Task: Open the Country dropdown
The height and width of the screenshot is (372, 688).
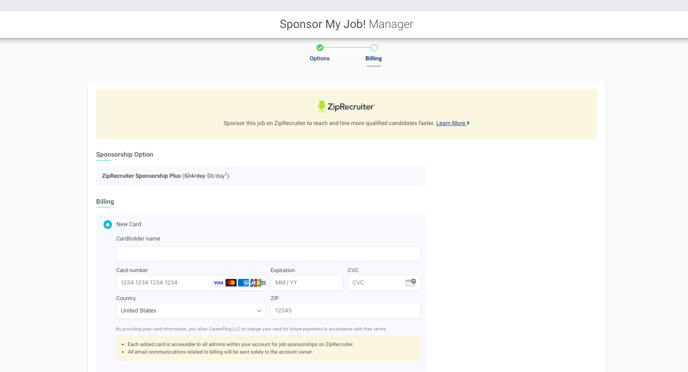Action: point(191,311)
